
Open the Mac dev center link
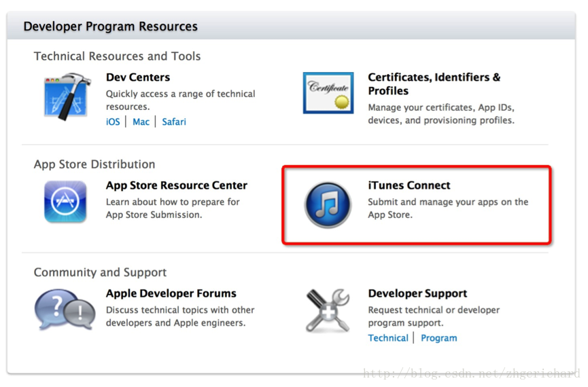[141, 122]
